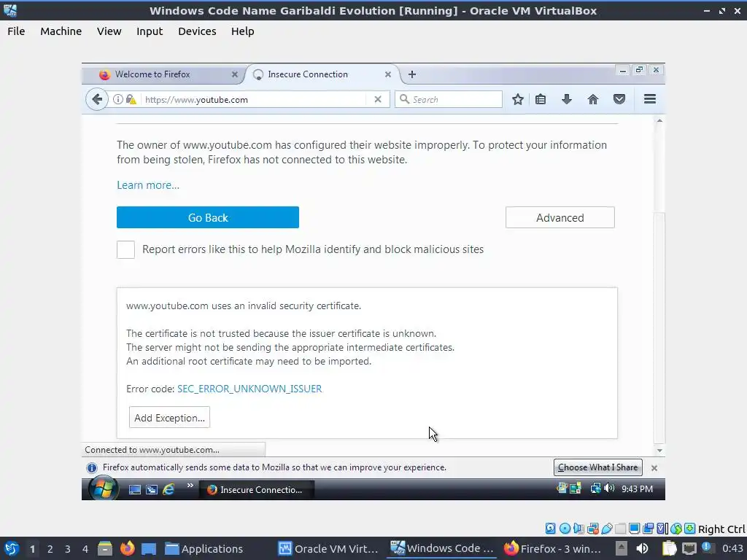Switch to host workspace 2
This screenshot has height=560, width=747.
point(50,548)
